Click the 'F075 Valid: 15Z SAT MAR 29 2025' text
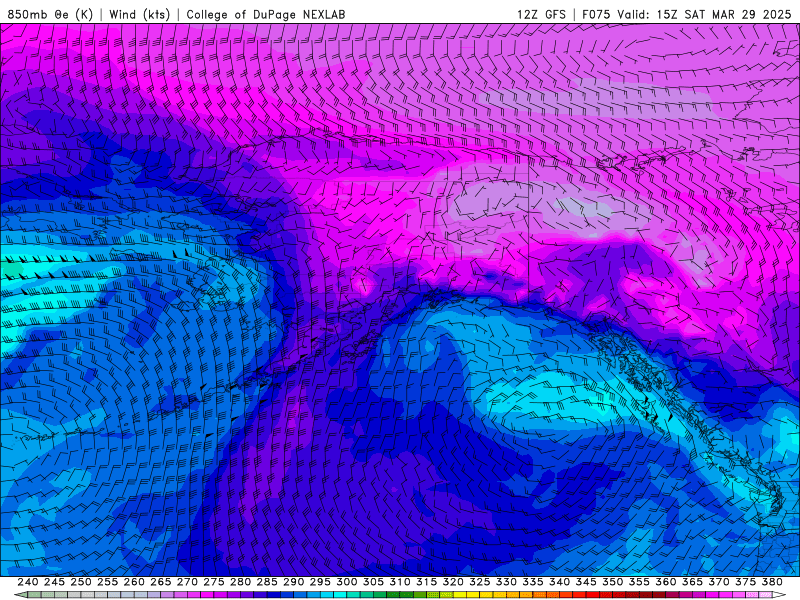The image size is (800, 600). (x=687, y=14)
